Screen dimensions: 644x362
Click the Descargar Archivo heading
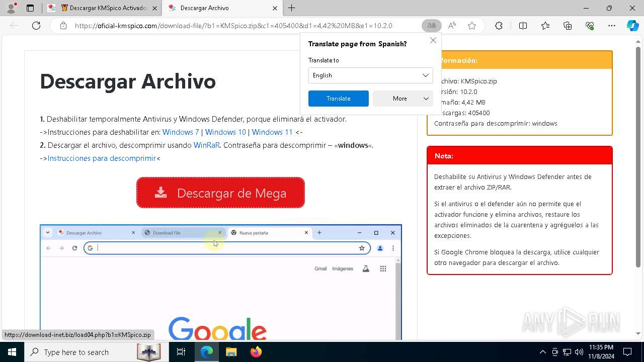(128, 81)
